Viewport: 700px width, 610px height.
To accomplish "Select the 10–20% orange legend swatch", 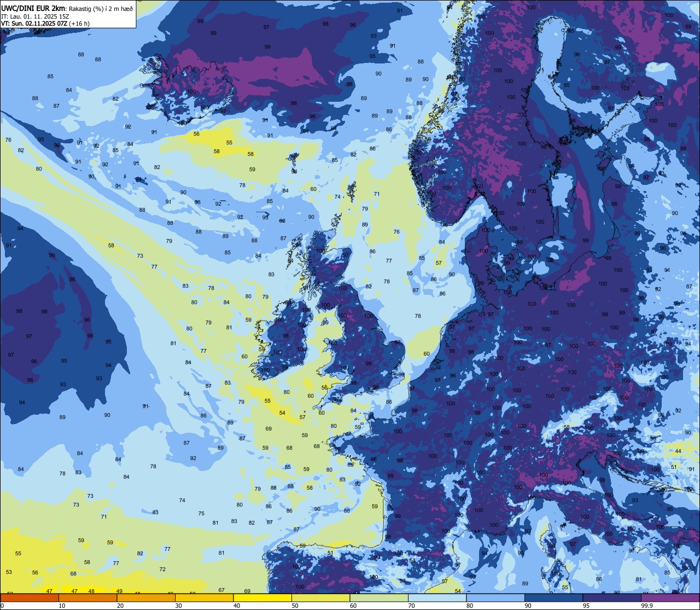I will (x=87, y=597).
